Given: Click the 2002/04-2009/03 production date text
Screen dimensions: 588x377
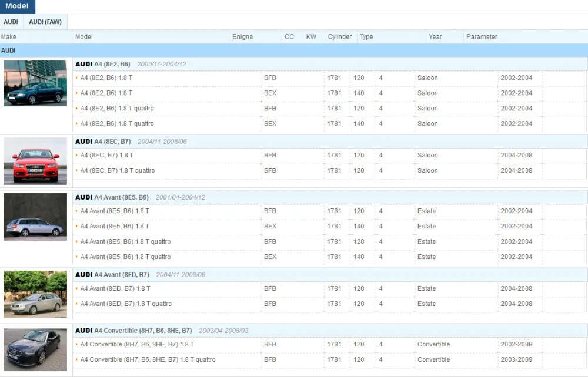Looking at the screenshot, I should click(223, 331).
